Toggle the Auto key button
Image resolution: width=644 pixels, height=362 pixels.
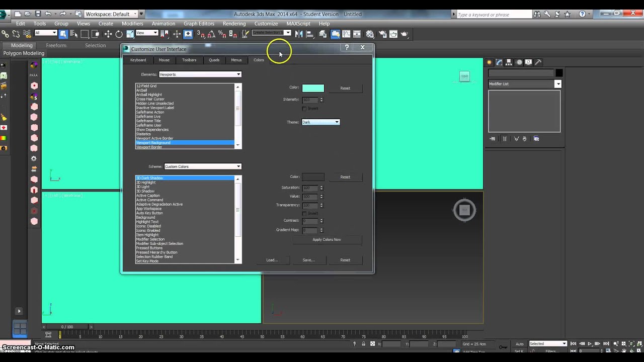coord(520,344)
